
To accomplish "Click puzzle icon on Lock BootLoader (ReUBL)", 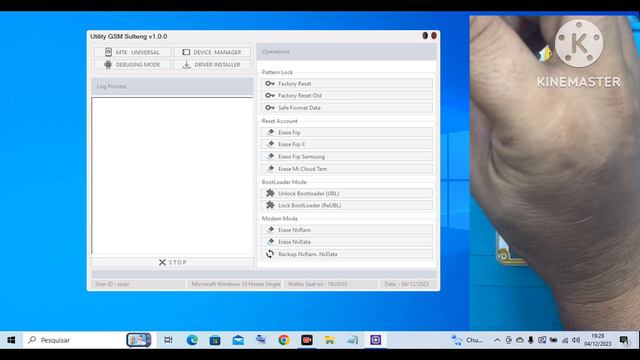I will point(270,205).
